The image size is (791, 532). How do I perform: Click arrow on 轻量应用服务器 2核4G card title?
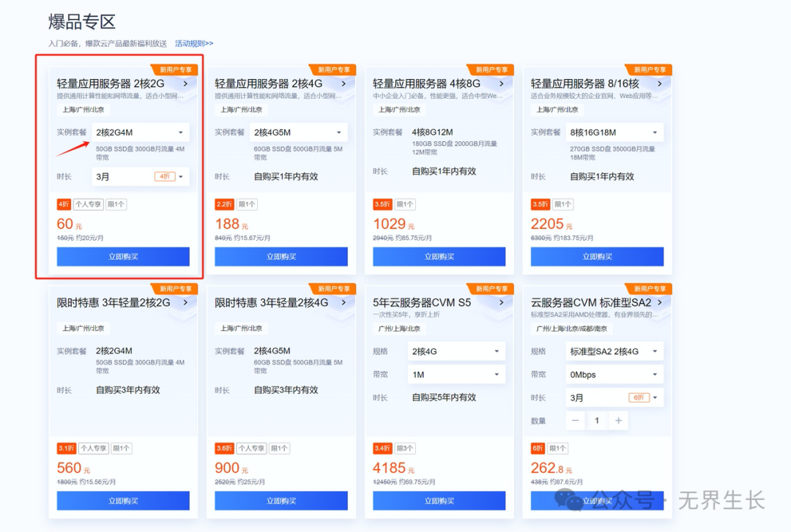click(x=343, y=83)
